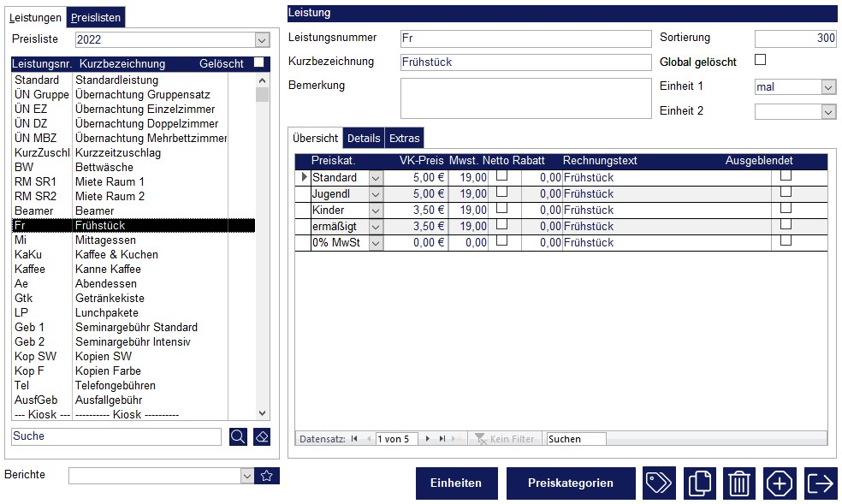The height and width of the screenshot is (504, 842).
Task: Click the eraser icon to clear search
Action: point(262,436)
